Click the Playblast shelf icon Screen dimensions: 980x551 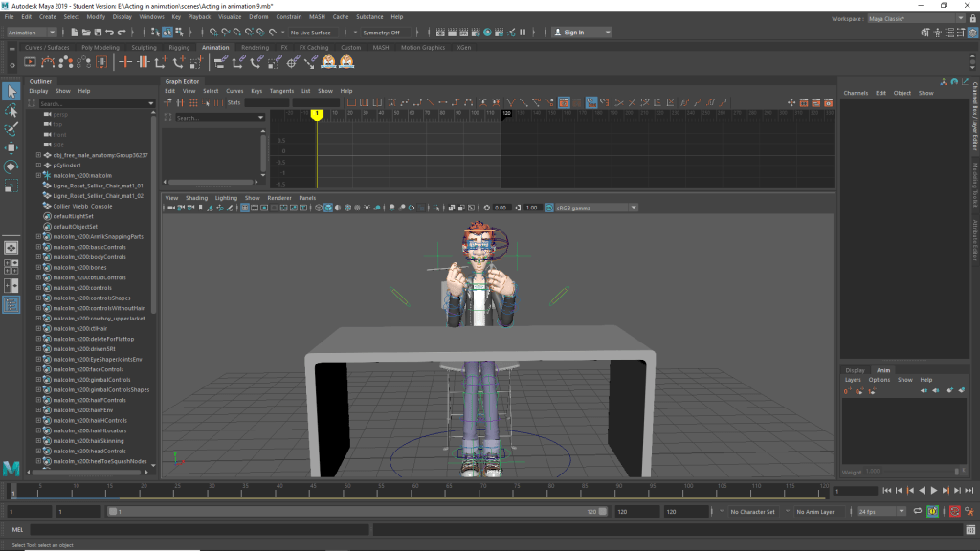click(30, 62)
